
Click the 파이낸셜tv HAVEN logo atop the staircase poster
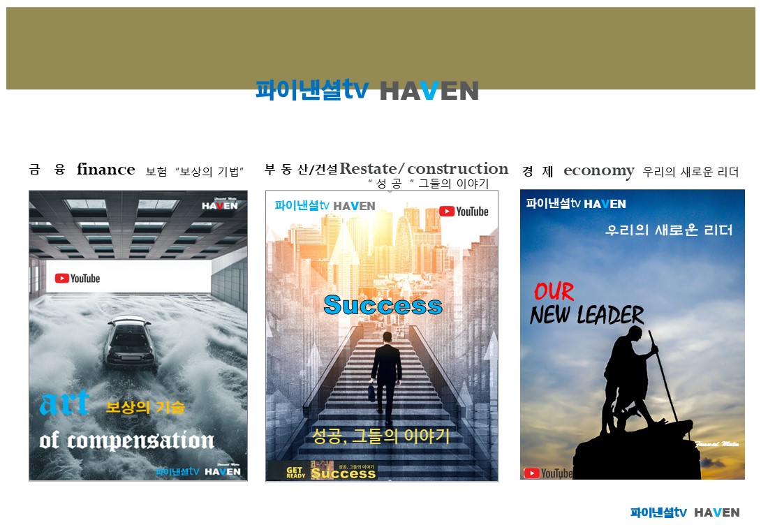325,206
